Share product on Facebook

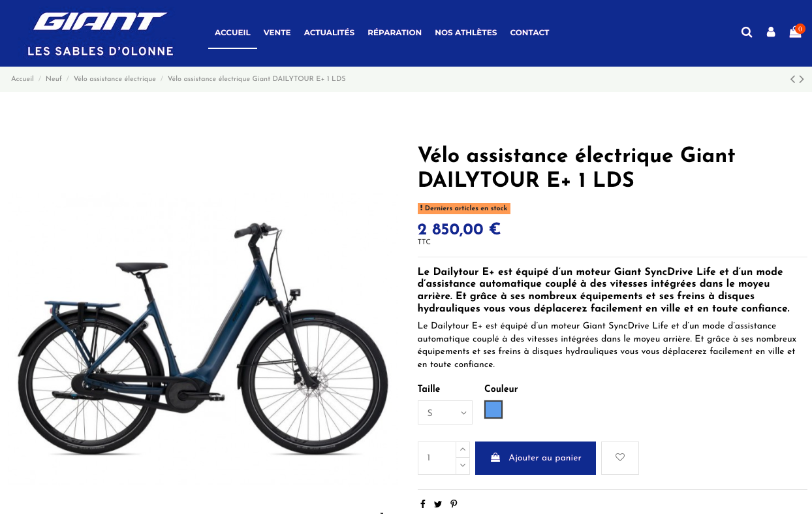[422, 504]
